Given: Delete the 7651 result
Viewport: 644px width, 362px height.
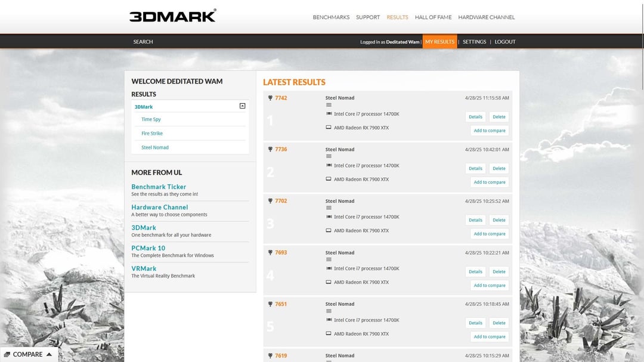Looking at the screenshot, I should [x=499, y=323].
